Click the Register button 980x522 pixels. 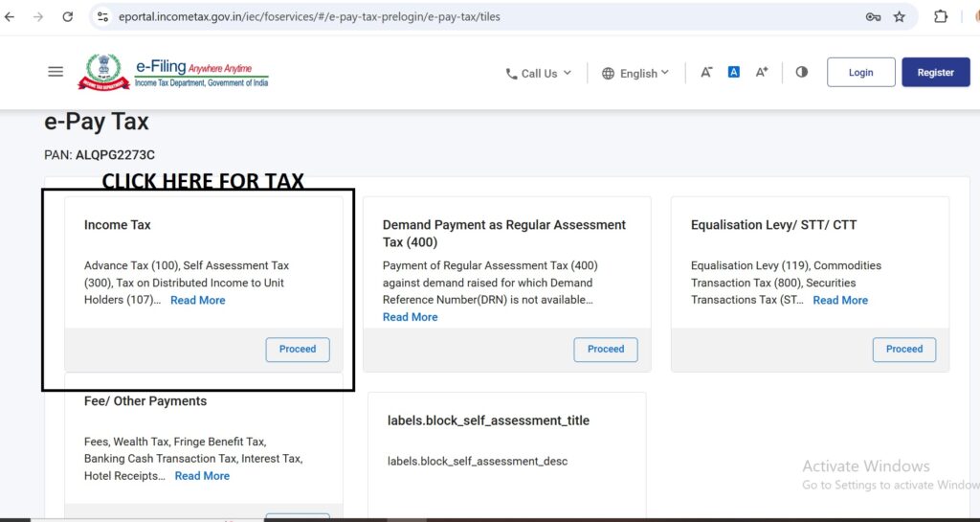point(936,73)
